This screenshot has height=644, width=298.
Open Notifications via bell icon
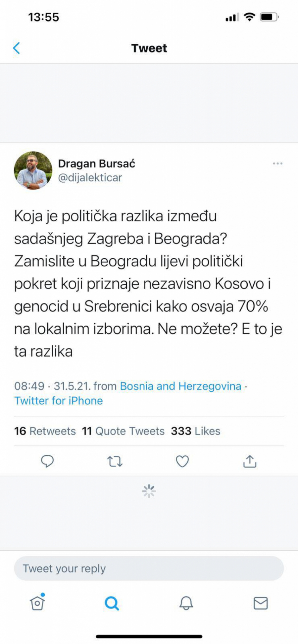tap(186, 603)
